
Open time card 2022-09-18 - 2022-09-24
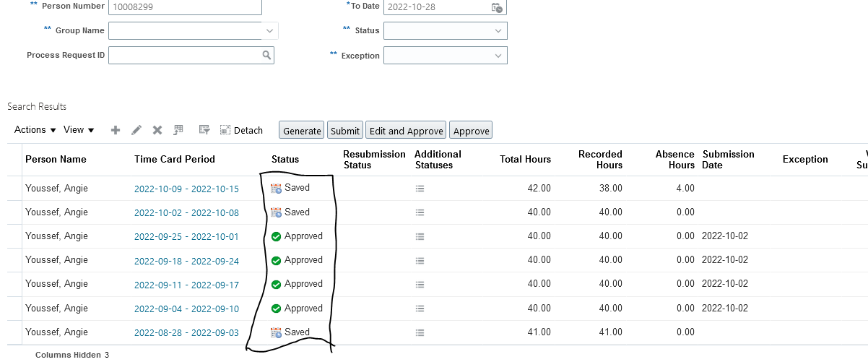pos(186,261)
